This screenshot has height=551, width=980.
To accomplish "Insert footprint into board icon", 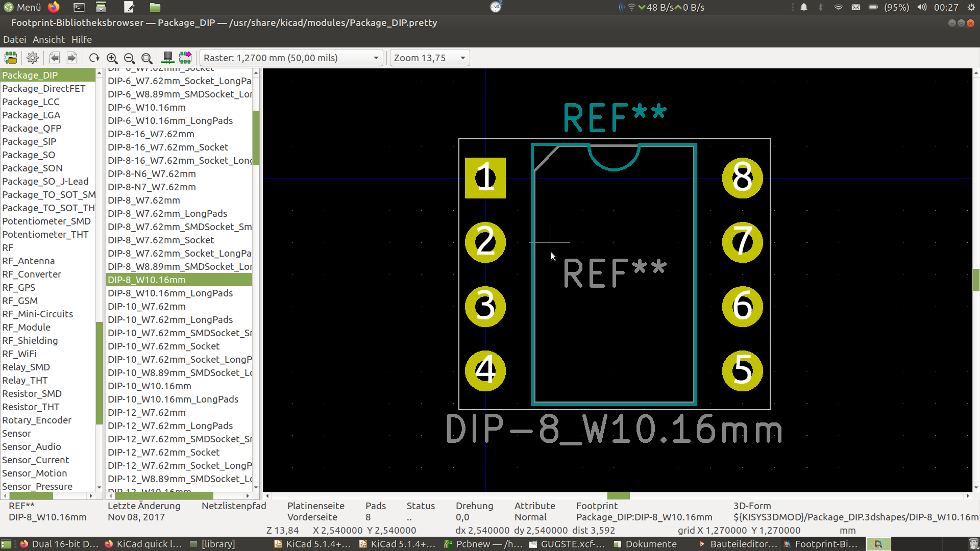I will pyautogui.click(x=185, y=58).
